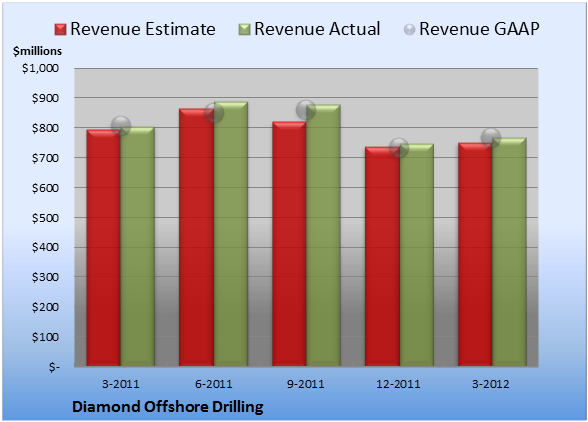
Task: Click the $- zero axis label
Action: coord(54,367)
